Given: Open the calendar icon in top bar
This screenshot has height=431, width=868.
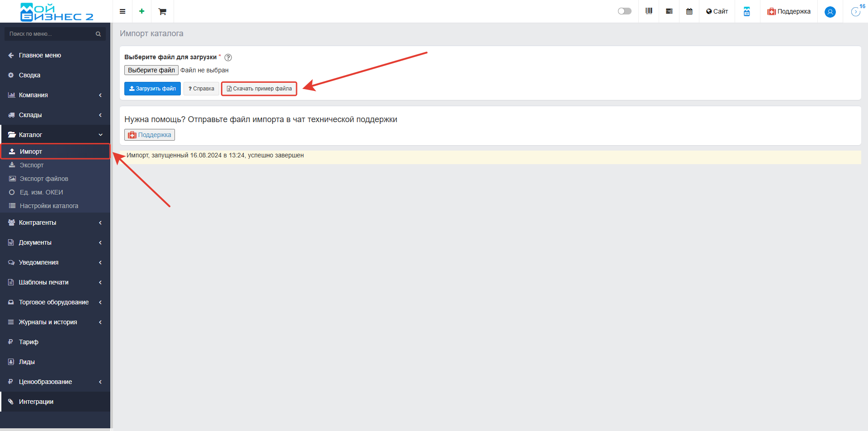Looking at the screenshot, I should tap(689, 11).
